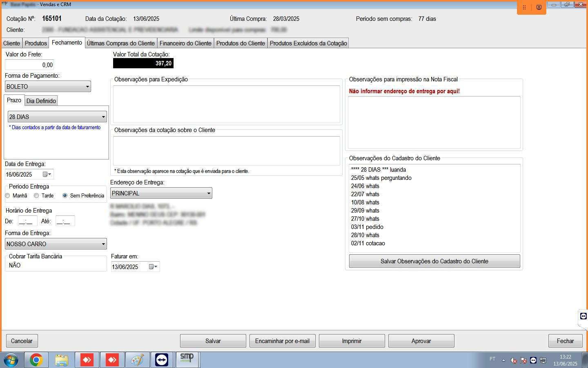Click Encaminhar por e-mail button

283,341
